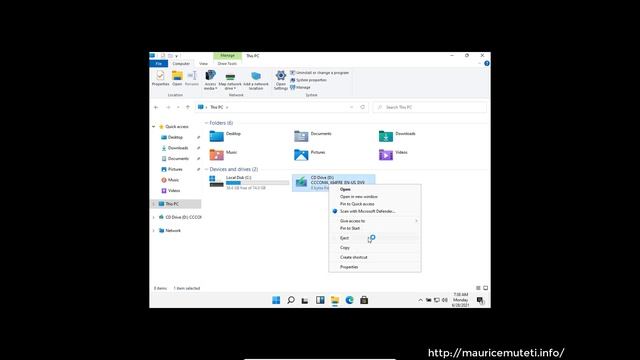Collapse the Devices and drives group
Screen dimensions: 640x360
pyautogui.click(x=207, y=169)
